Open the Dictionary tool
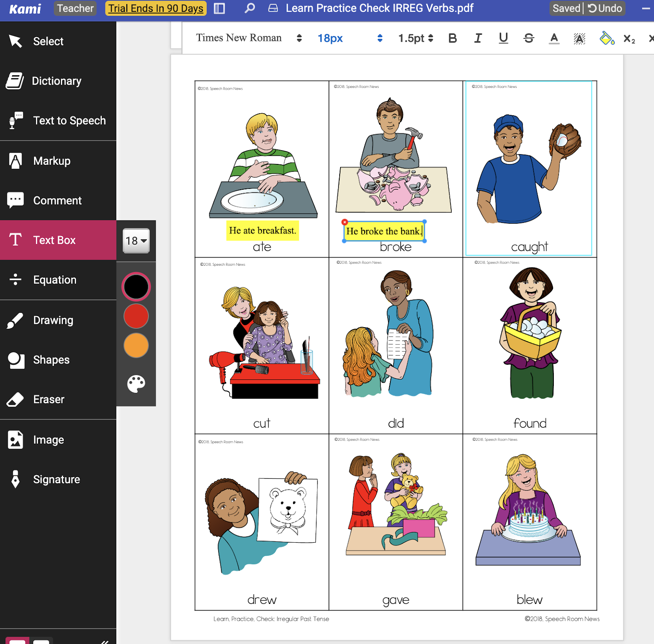The width and height of the screenshot is (654, 644). [58, 81]
